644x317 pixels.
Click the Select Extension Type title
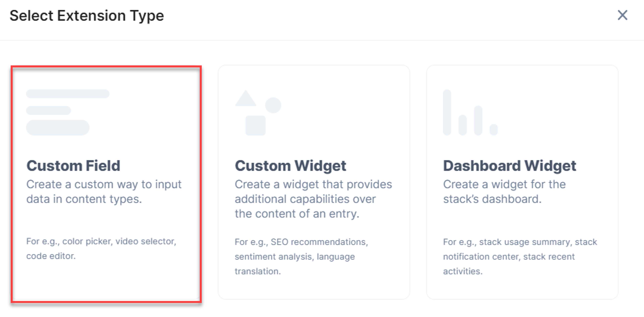pyautogui.click(x=87, y=15)
